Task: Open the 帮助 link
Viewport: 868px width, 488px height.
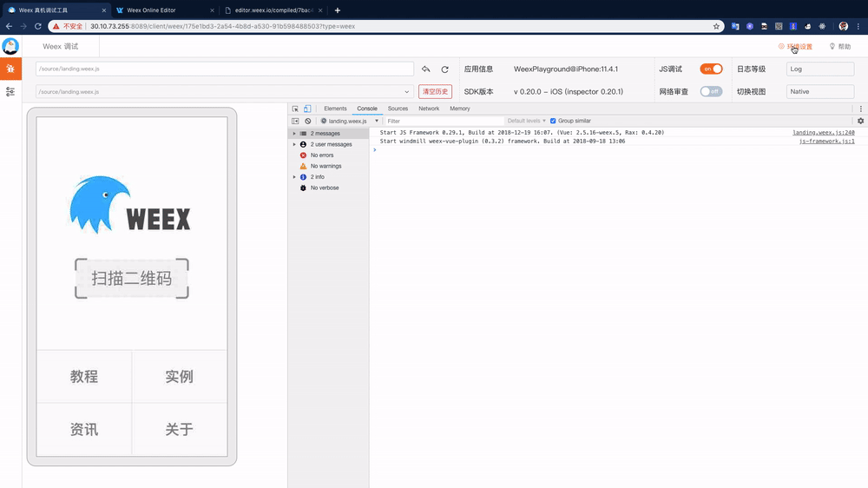Action: click(x=839, y=47)
